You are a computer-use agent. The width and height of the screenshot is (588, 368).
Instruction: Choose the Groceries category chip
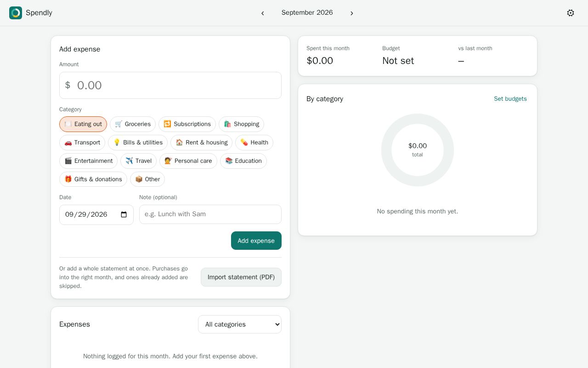(x=133, y=124)
